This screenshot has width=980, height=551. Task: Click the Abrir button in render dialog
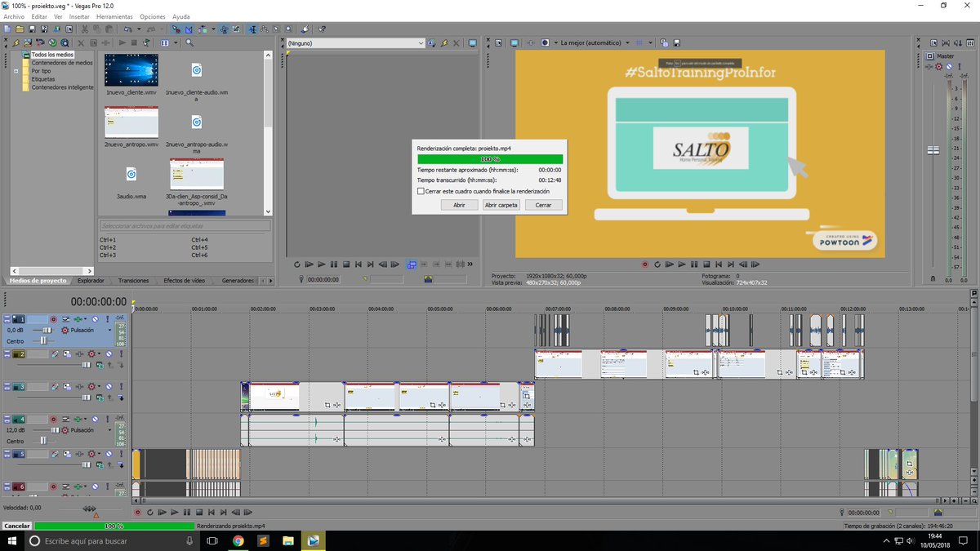pos(459,205)
